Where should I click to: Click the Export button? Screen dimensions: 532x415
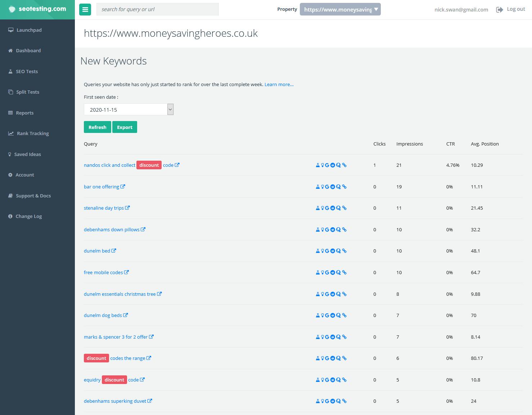[125, 127]
